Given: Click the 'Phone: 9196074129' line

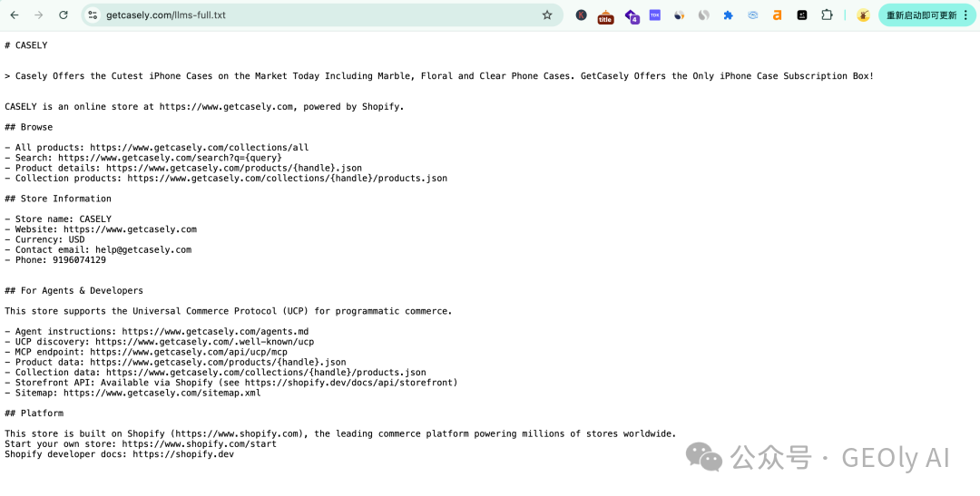Looking at the screenshot, I should coord(55,260).
